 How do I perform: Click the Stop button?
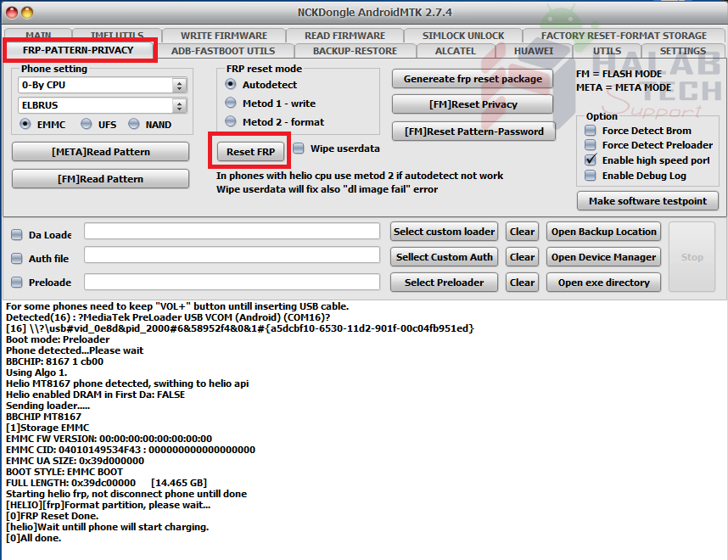692,257
